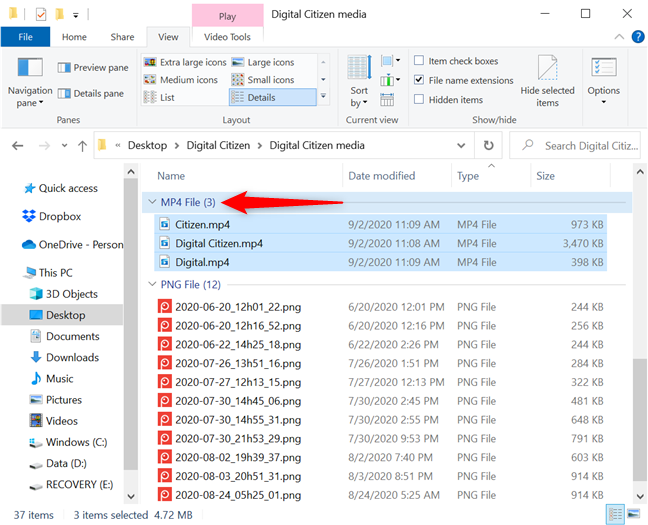Open recent locations dropdown arrow
Image resolution: width=648 pixels, height=525 pixels.
(64, 146)
